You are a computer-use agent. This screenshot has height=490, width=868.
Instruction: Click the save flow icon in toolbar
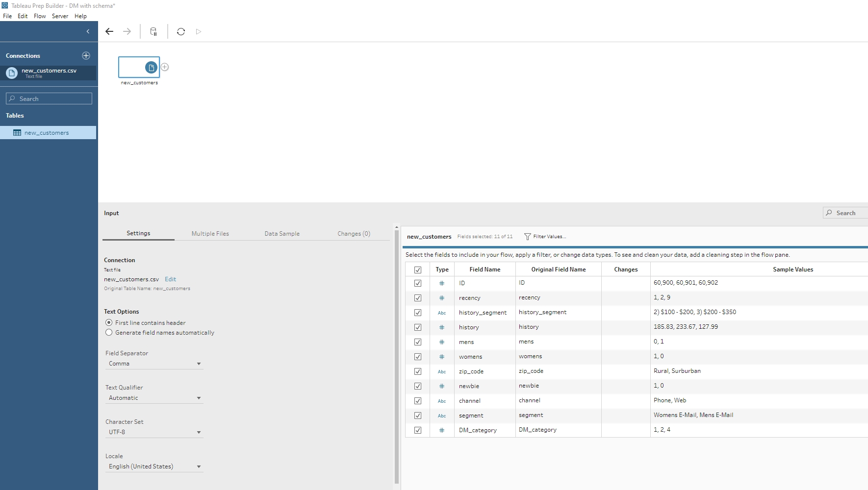pyautogui.click(x=153, y=31)
